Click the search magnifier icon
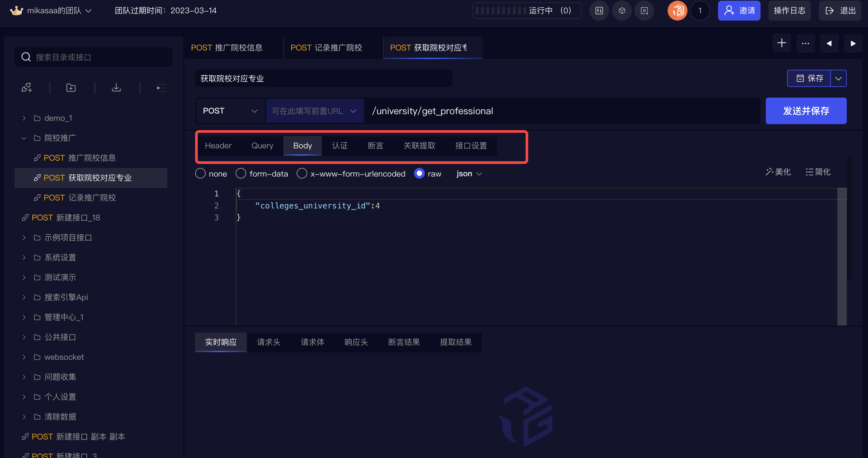 [26, 57]
